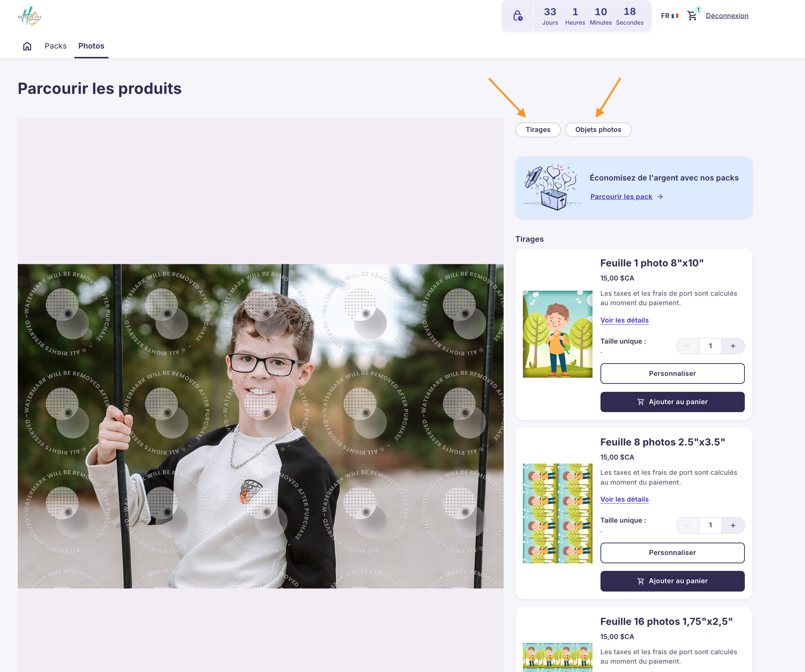Increase quantity for Feuille 8 photos
805x672 pixels.
pyautogui.click(x=732, y=525)
